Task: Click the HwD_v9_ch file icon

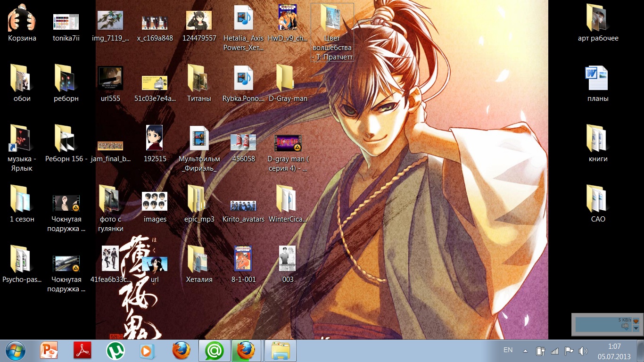Action: [288, 24]
